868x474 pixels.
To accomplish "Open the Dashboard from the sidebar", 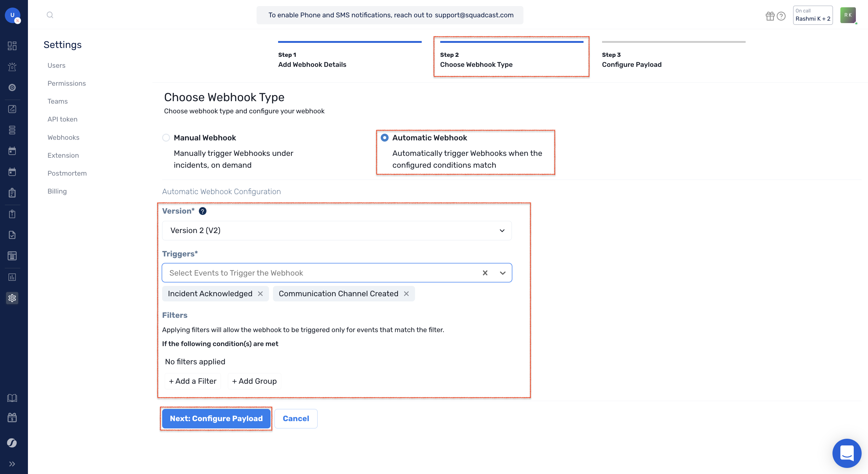I will pos(12,46).
